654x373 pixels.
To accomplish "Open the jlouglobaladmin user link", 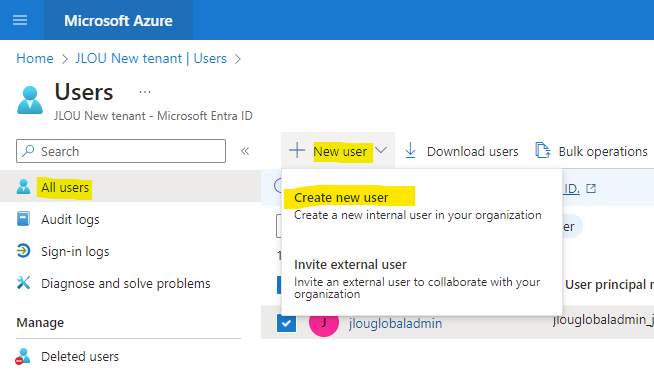I will point(395,323).
